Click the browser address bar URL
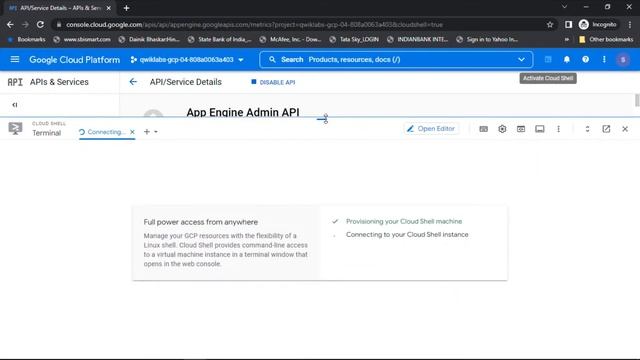Viewport: 640px width, 360px height. click(254, 24)
